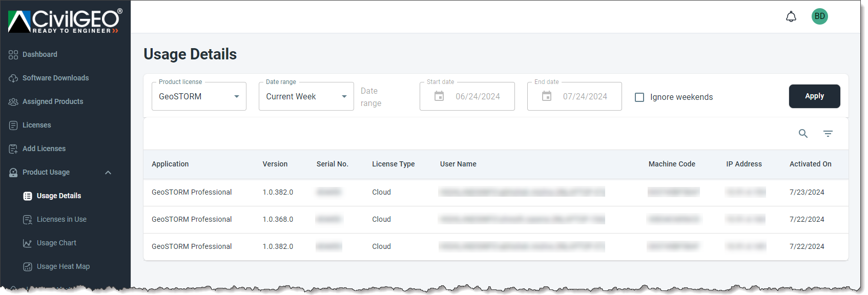868x295 pixels.
Task: Click the Usage Details list icon
Action: (28, 196)
